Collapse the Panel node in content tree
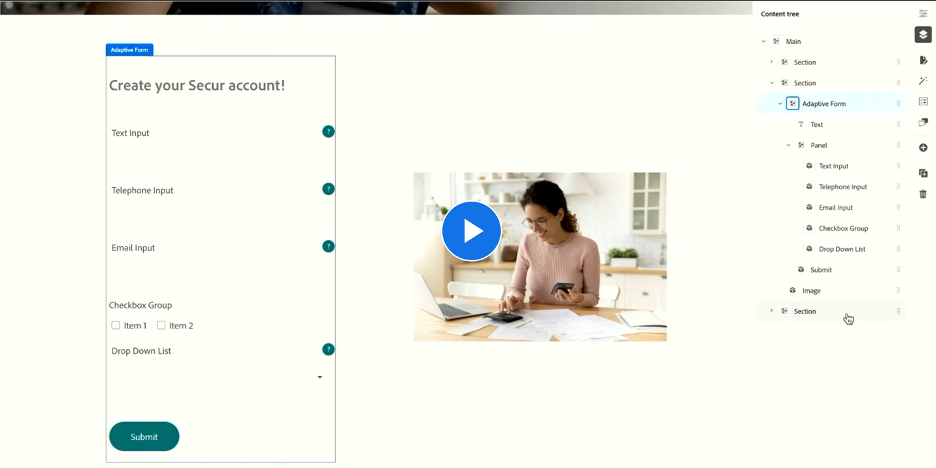The image size is (936, 468). coord(788,146)
